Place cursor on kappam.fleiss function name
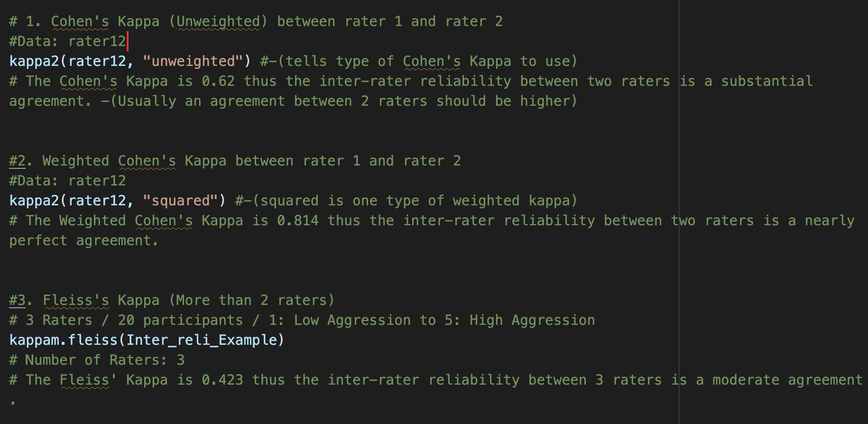The image size is (868, 424). coord(63,340)
